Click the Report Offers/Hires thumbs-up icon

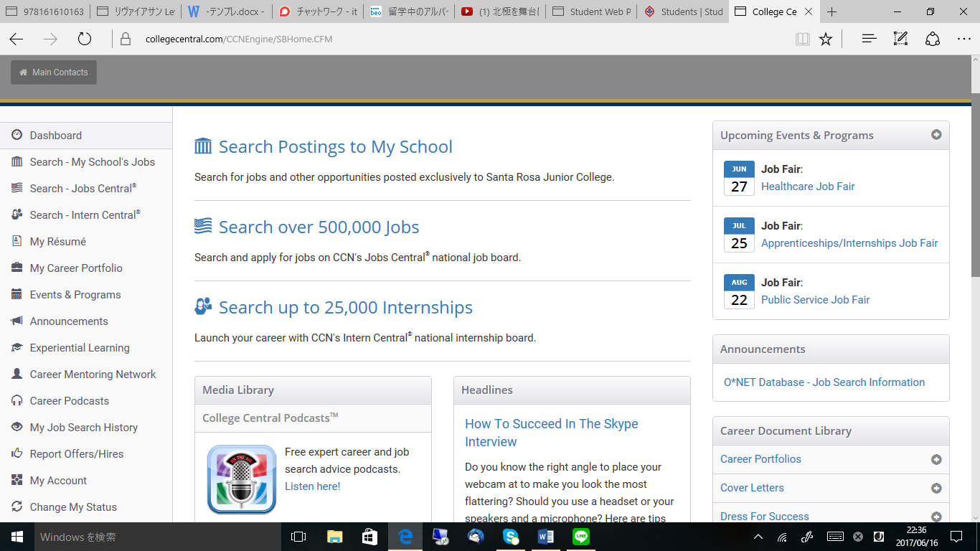pos(17,454)
